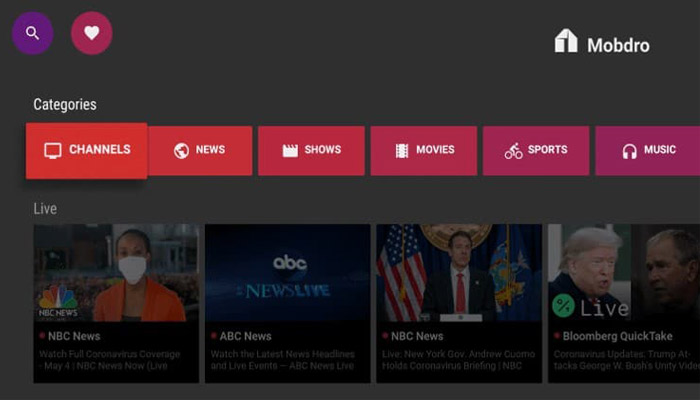Open the Bloomberg QuickTake live thumbnail
Viewport: 700px width, 400px height.
point(624,273)
